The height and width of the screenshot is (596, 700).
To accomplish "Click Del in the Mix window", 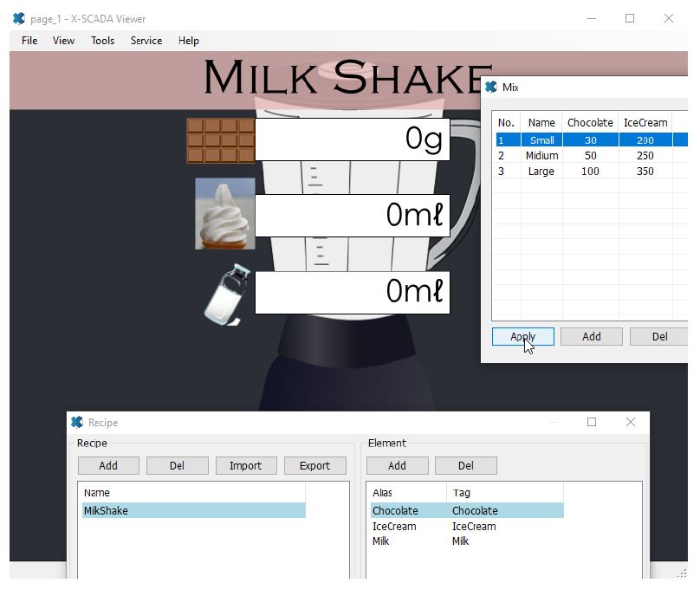I will (659, 337).
